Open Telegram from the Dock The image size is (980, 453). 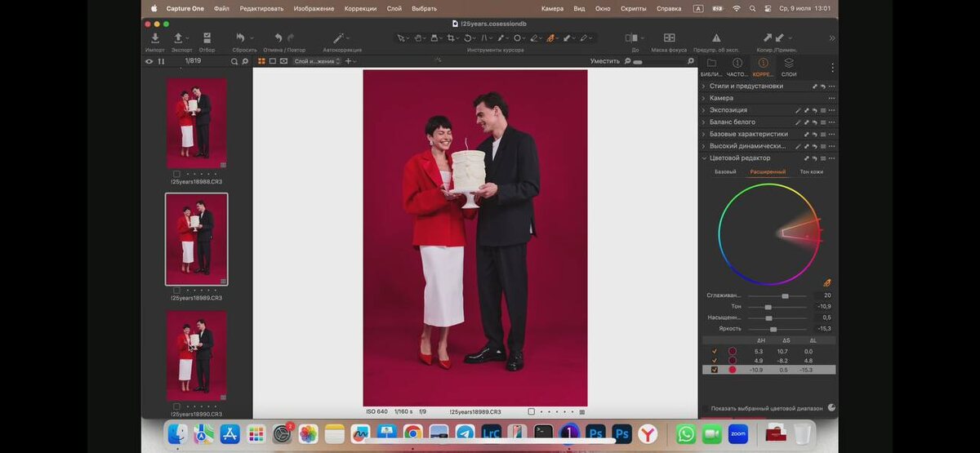[465, 433]
